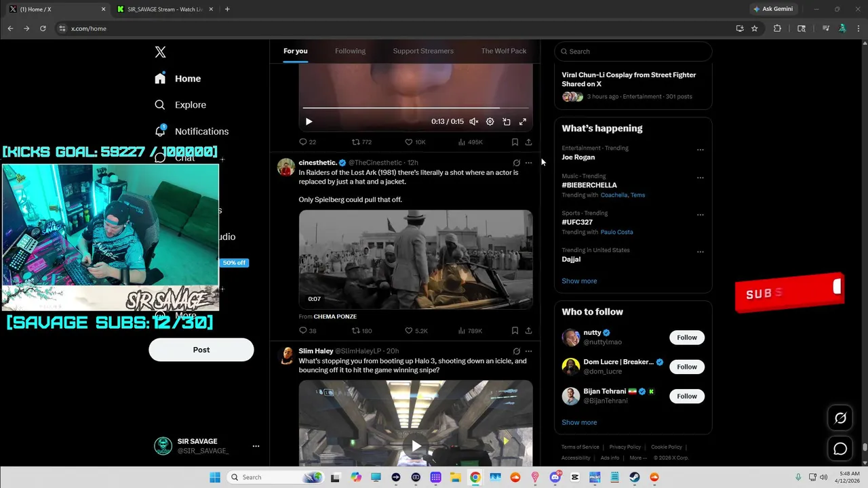Open more options for Joe Rogan trend
The width and height of the screenshot is (868, 488).
pos(701,150)
